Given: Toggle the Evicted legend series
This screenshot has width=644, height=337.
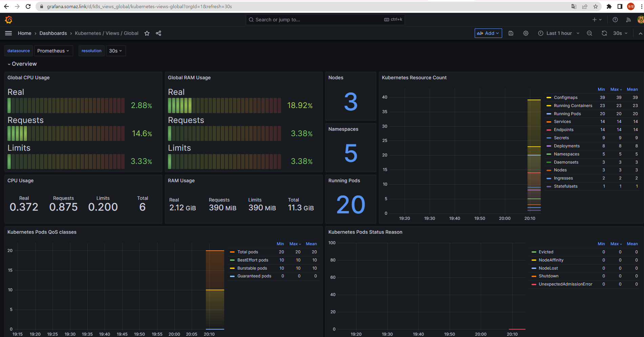Looking at the screenshot, I should 546,252.
